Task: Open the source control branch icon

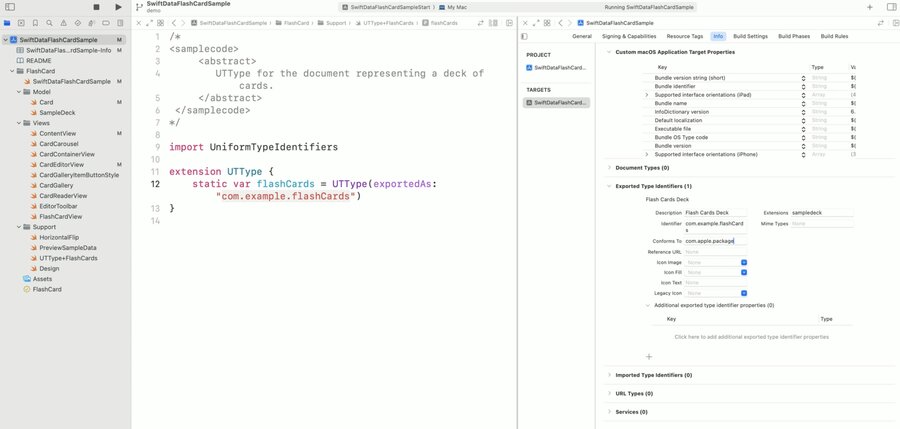Action: [x=139, y=7]
